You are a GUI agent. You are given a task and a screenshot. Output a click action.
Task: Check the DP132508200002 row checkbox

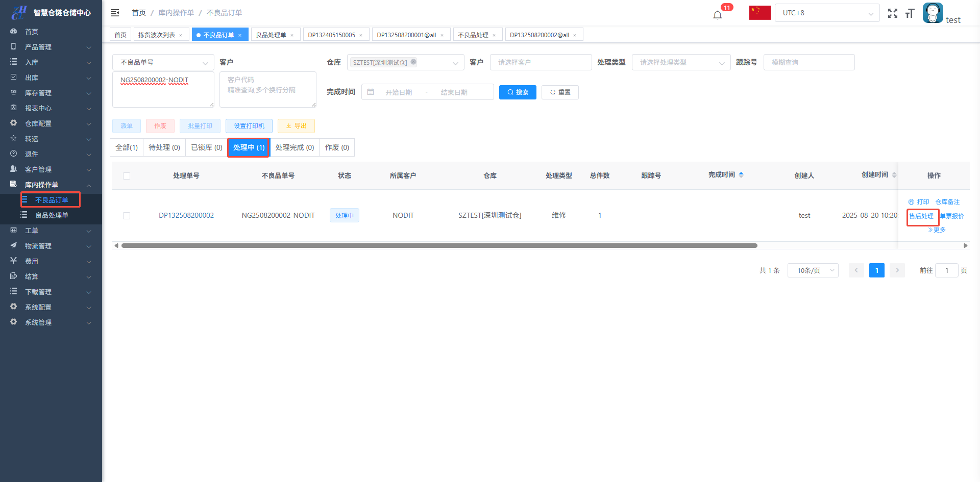coord(127,216)
